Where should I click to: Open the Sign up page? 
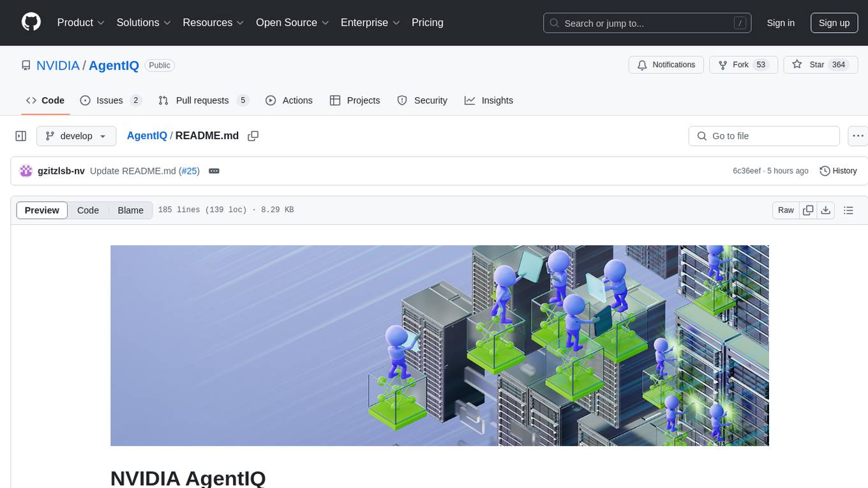(834, 23)
